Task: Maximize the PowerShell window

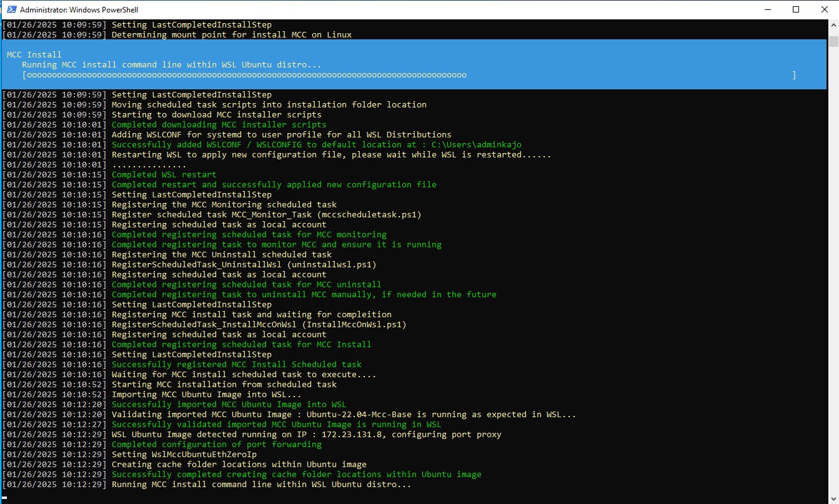Action: click(796, 9)
